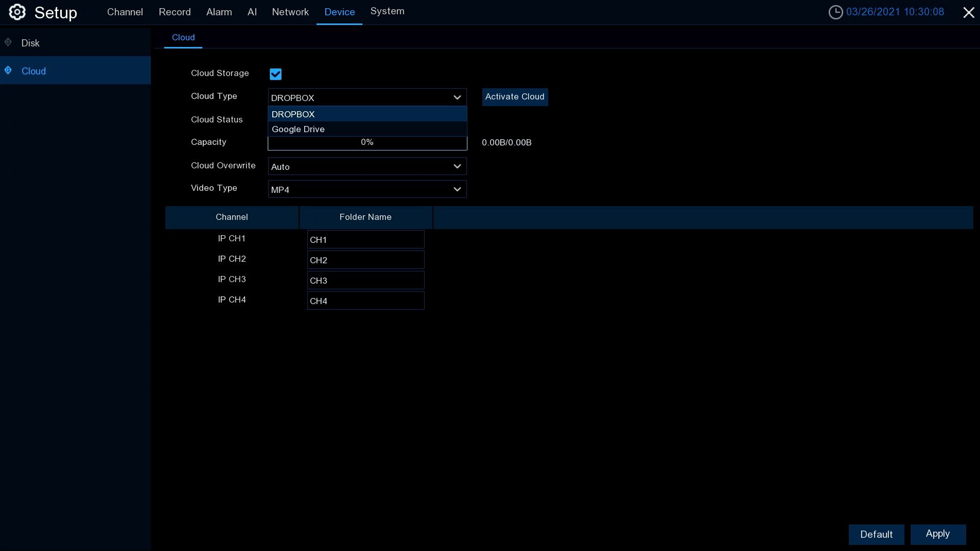Click the Disk sidebar icon
Image resolution: width=980 pixels, height=551 pixels.
click(8, 42)
